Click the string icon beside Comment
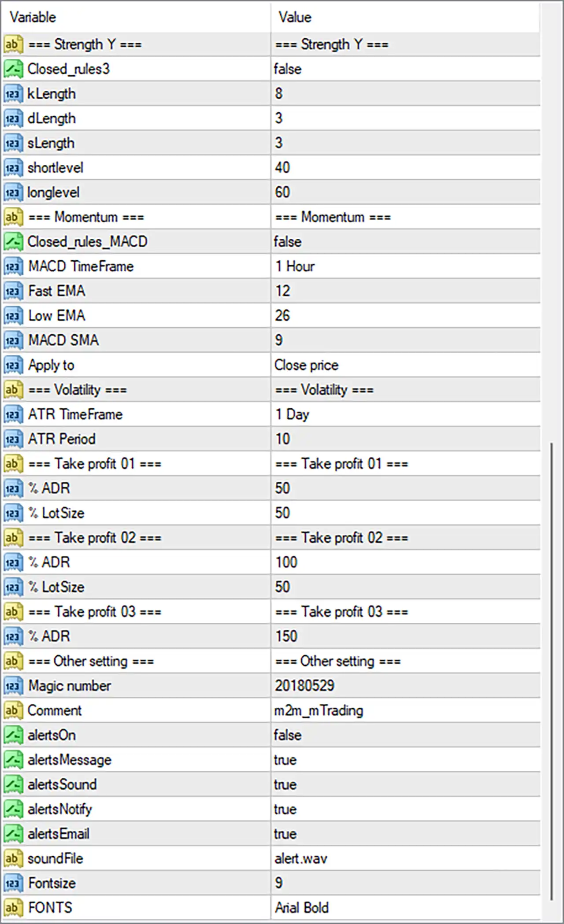The image size is (564, 924). (x=13, y=710)
